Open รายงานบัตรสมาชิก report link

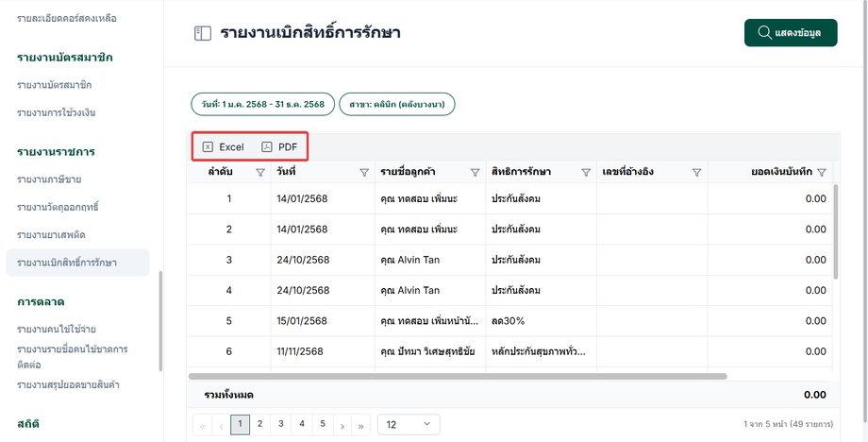point(55,85)
